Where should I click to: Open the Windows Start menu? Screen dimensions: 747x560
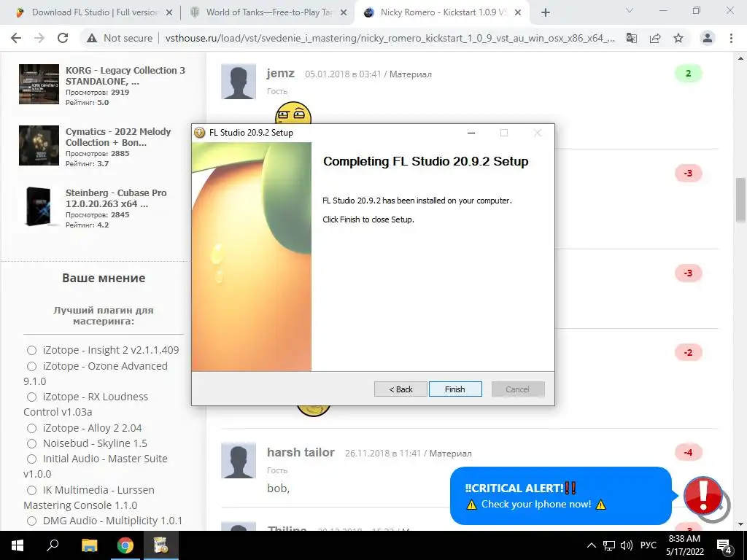(x=18, y=545)
